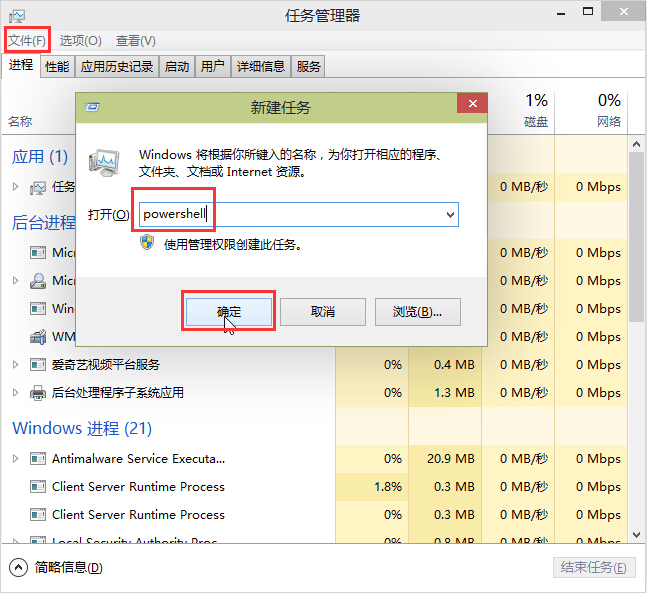Click the 浏览(B)... button

coord(417,311)
